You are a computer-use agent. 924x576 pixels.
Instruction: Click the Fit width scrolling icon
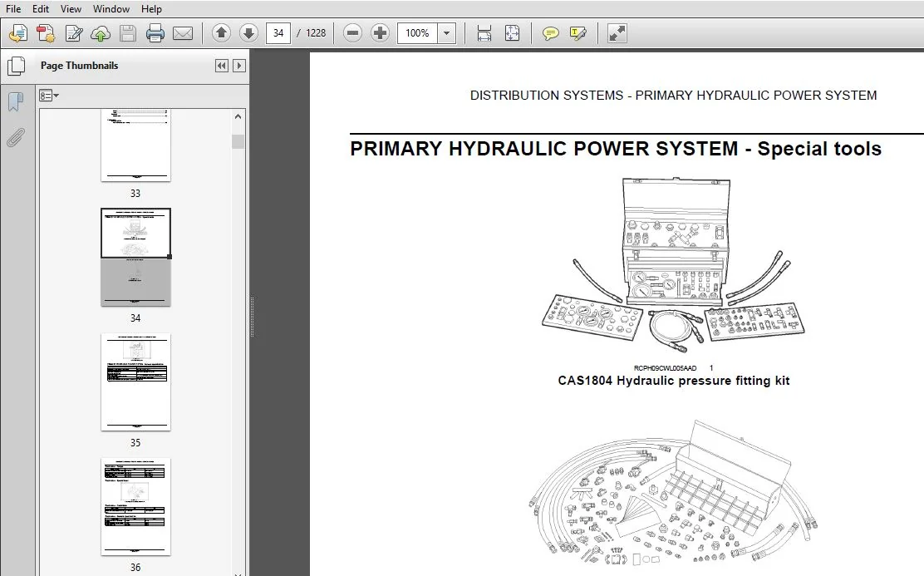click(484, 33)
